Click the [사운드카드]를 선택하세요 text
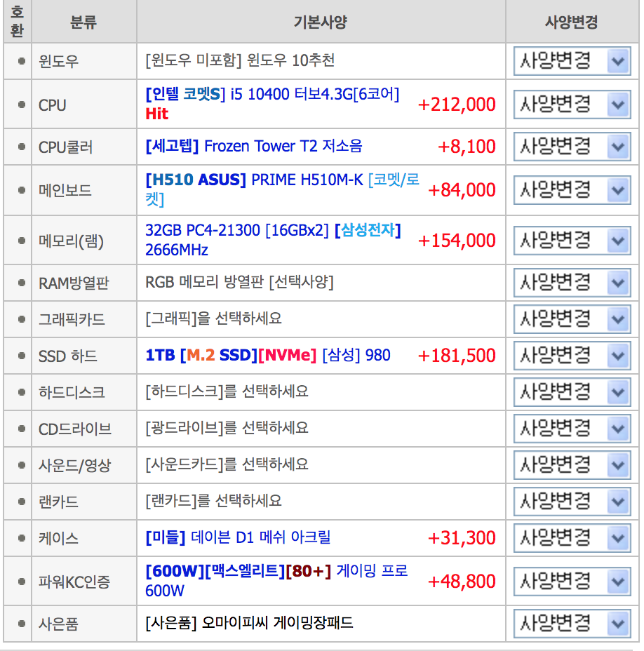The image size is (644, 651). [227, 464]
